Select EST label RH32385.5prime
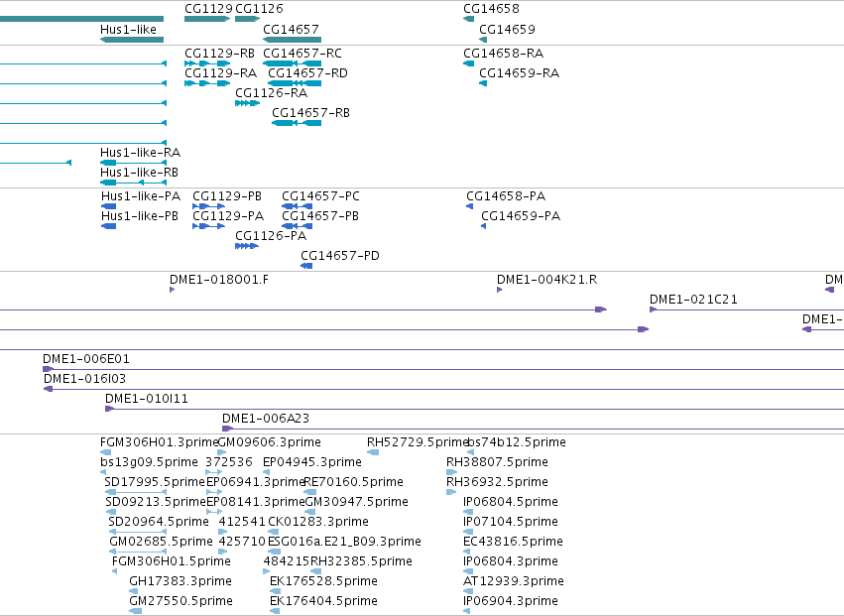 361,562
